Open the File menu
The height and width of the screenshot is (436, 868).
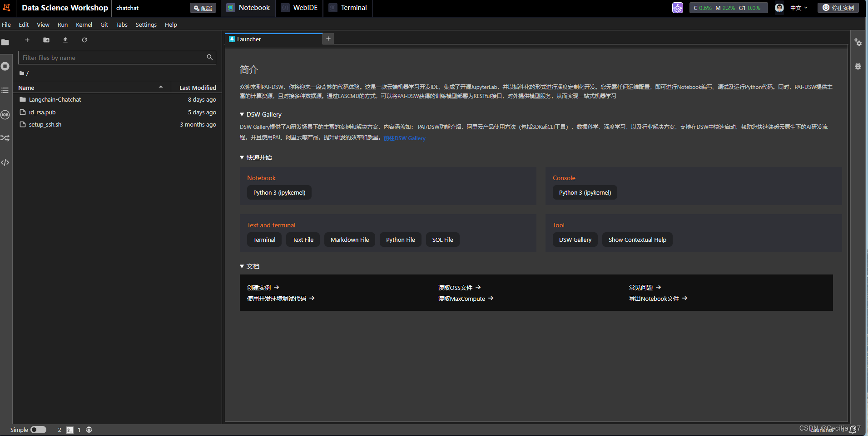click(6, 24)
